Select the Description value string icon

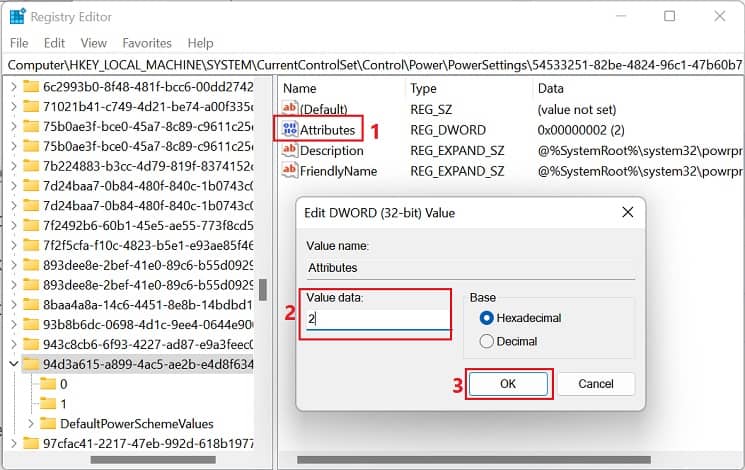click(289, 150)
